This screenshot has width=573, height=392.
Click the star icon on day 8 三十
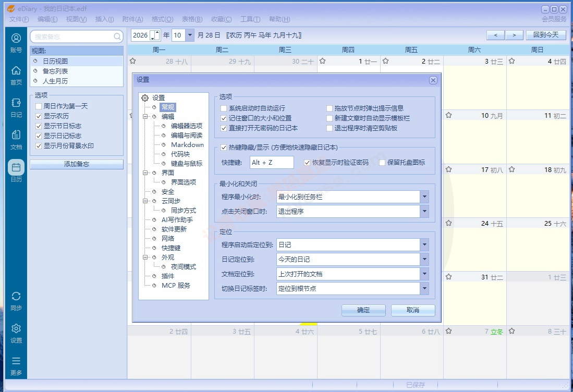click(511, 331)
